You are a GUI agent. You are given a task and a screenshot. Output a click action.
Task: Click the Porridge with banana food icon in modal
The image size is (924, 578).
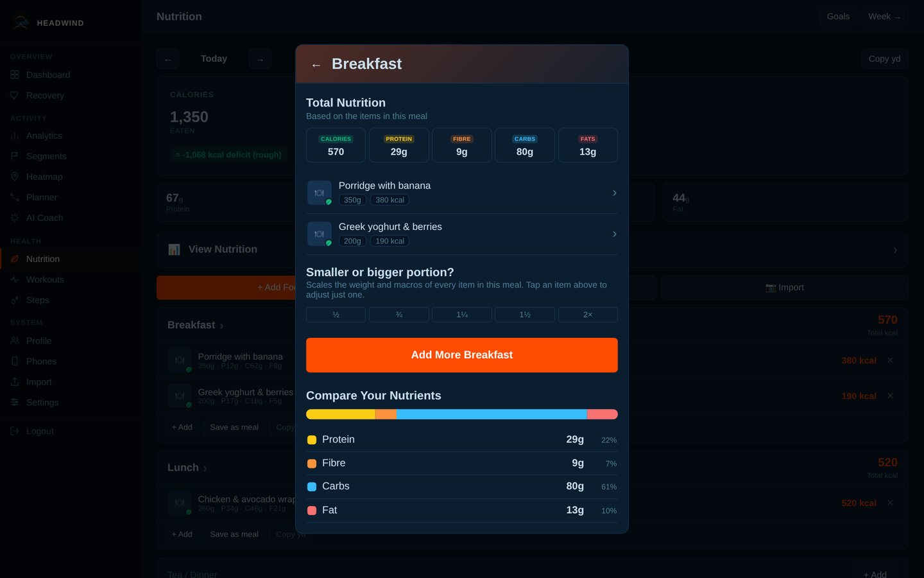(x=320, y=193)
